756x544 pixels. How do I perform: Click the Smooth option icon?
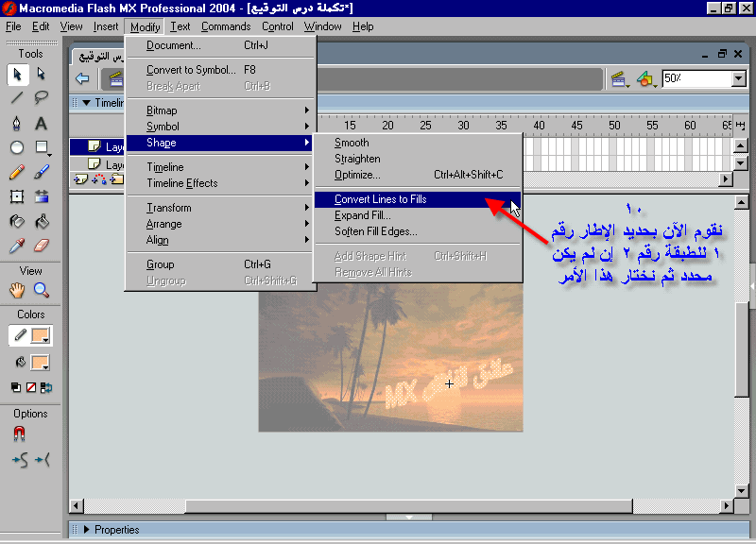tap(20, 460)
